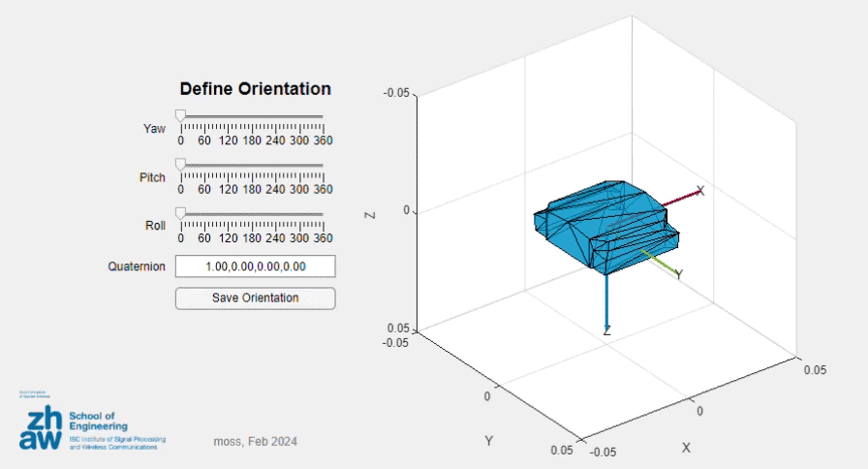Image resolution: width=868 pixels, height=469 pixels.
Task: Click Yaw slider track at 360 end
Action: (322, 116)
